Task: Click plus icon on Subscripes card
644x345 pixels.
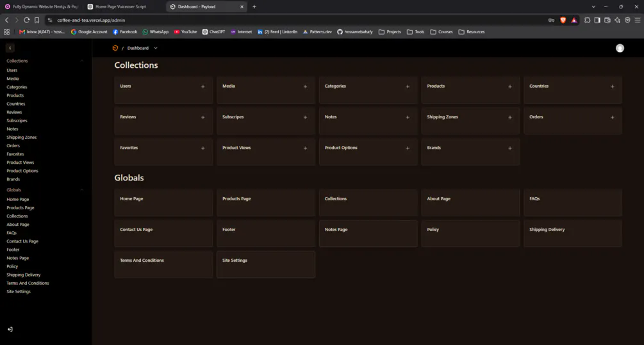Action: (x=305, y=117)
